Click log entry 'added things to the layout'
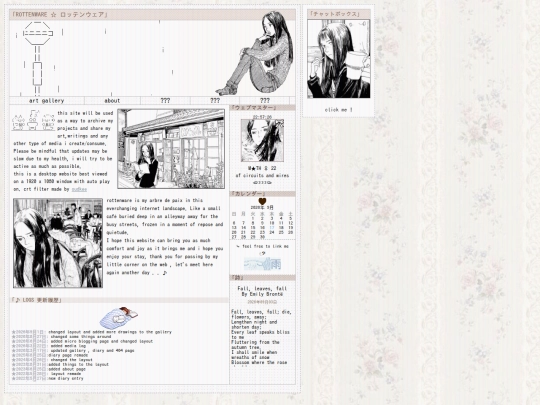 point(79,364)
